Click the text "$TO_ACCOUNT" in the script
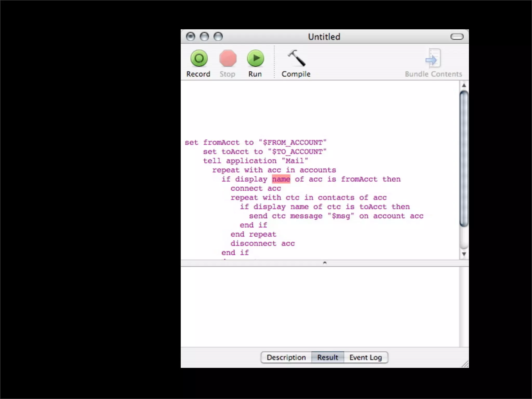532x399 pixels. click(x=297, y=151)
